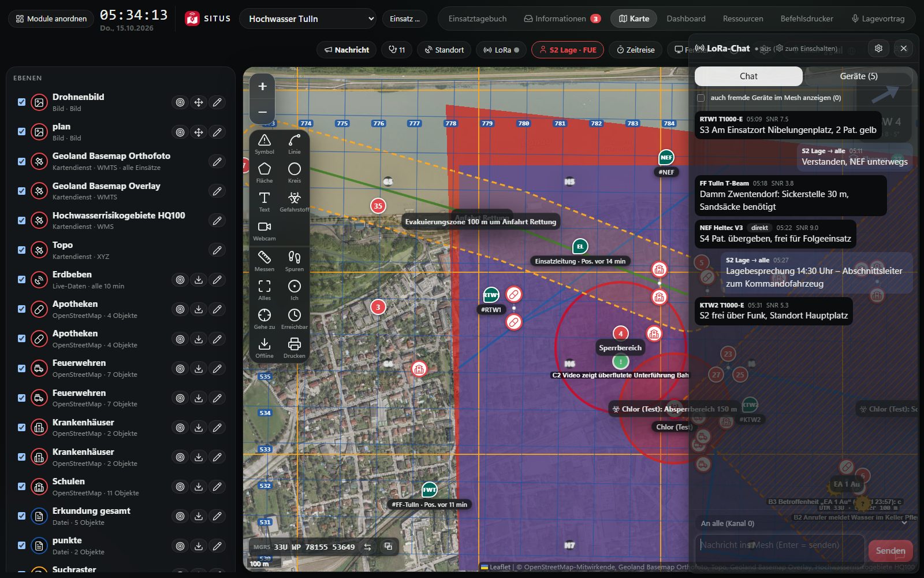Open the Einsatz dropdown
The height and width of the screenshot is (578, 924).
[x=405, y=18]
